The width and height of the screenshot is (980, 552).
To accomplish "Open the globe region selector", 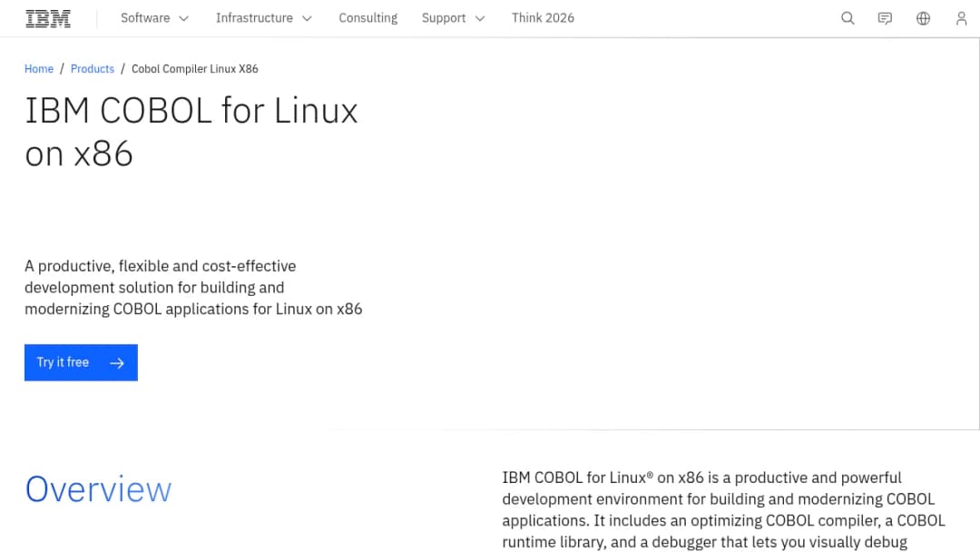I will click(923, 18).
